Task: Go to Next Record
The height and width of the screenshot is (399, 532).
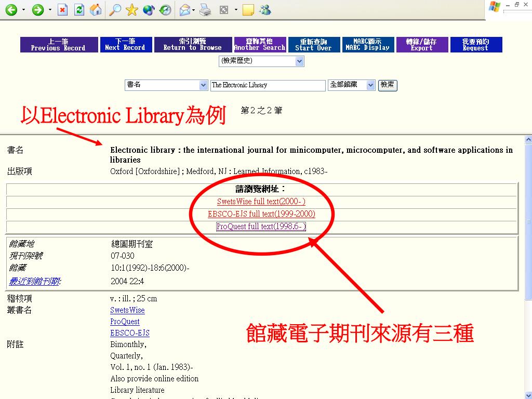Action: [126, 45]
